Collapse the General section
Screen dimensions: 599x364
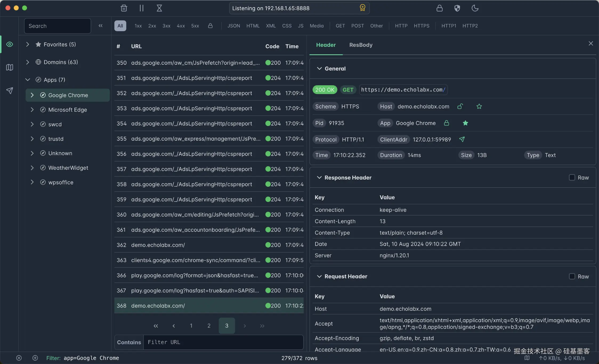click(319, 68)
